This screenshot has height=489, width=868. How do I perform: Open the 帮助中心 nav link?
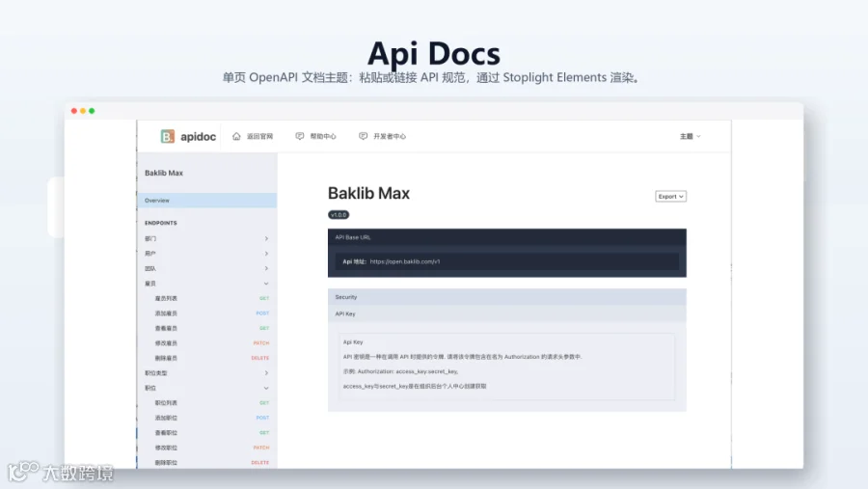[323, 136]
